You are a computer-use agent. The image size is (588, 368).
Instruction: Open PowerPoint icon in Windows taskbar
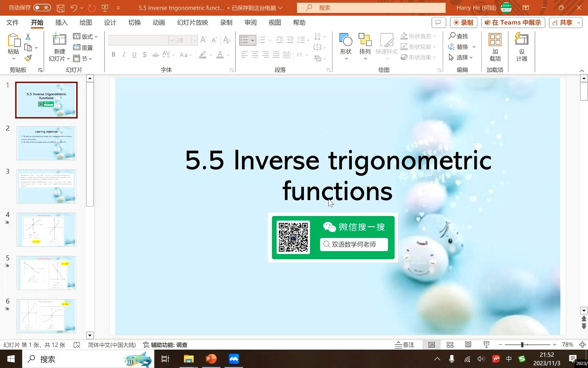[x=211, y=359]
